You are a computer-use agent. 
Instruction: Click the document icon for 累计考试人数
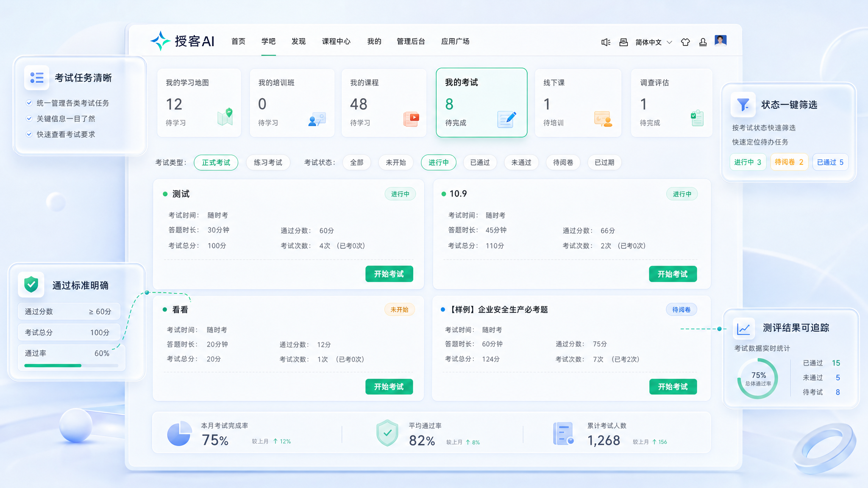[x=563, y=433]
